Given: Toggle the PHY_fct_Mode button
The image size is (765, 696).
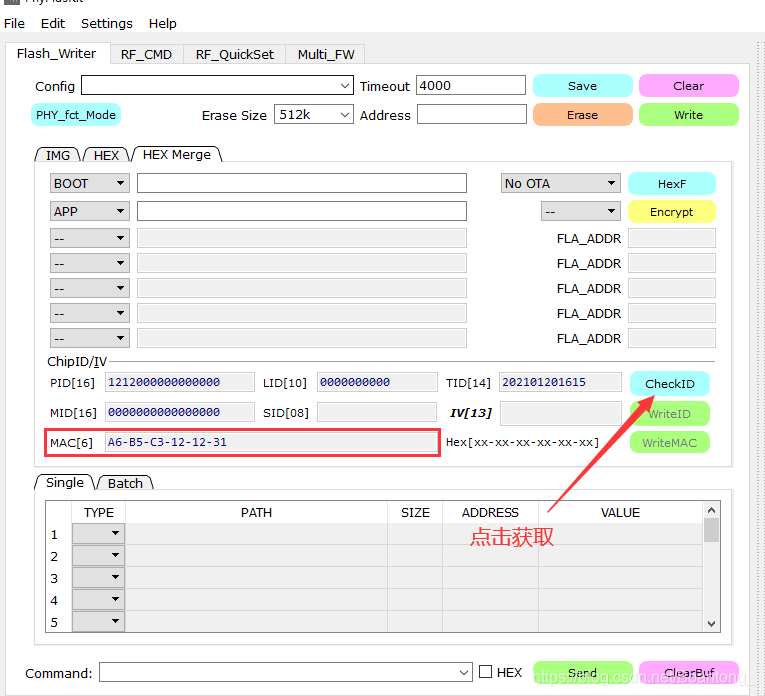Looking at the screenshot, I should (x=76, y=115).
